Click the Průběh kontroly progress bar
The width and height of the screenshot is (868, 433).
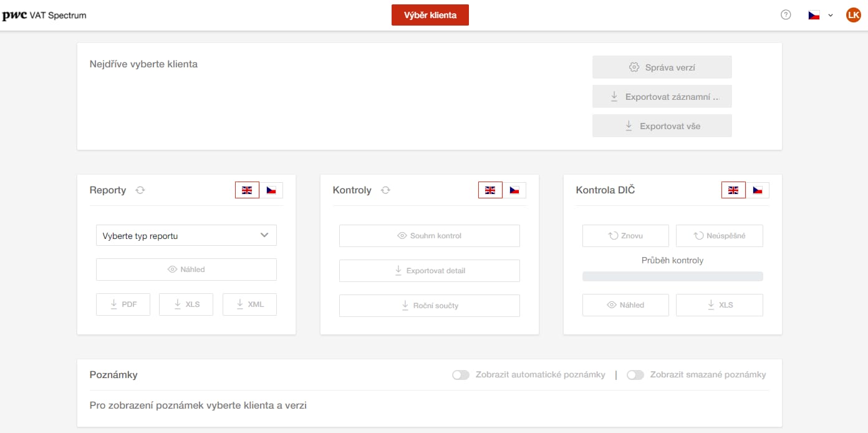click(672, 276)
